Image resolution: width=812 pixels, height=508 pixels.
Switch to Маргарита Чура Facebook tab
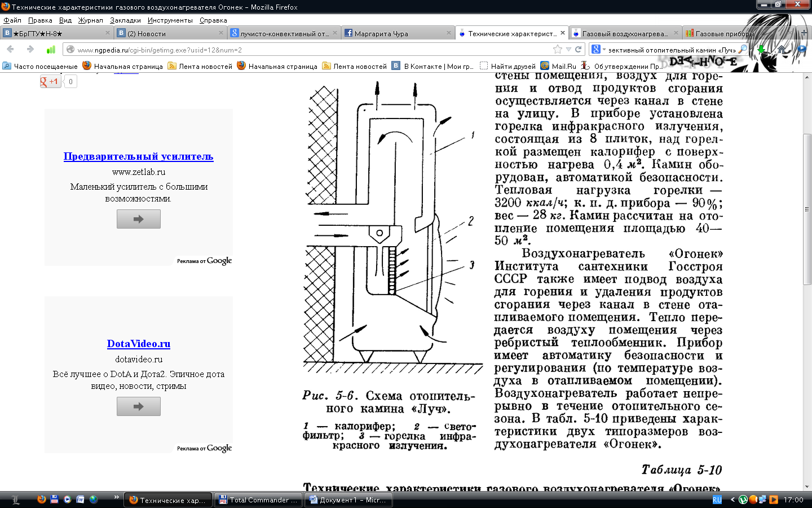point(398,33)
